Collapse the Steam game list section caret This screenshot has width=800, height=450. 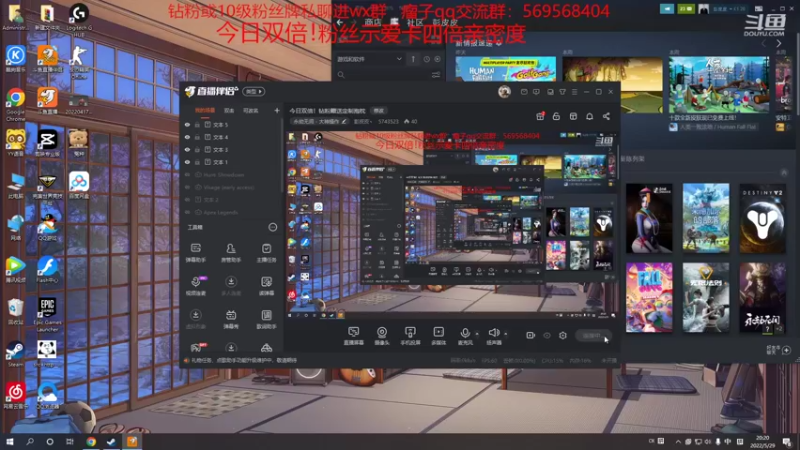784,173
